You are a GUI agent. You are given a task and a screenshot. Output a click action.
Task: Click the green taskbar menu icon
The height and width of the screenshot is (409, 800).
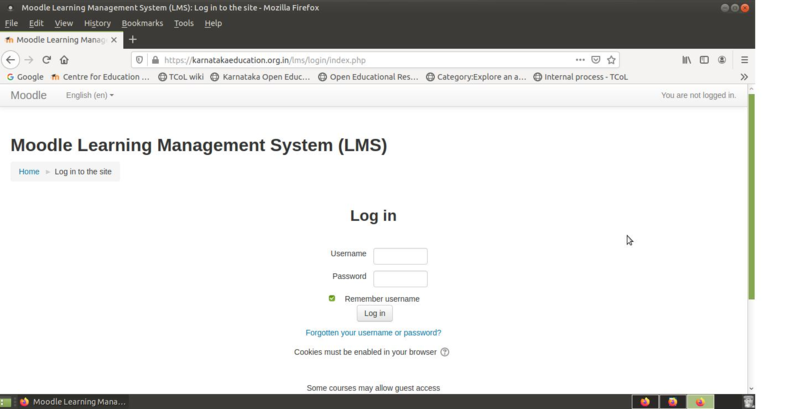pyautogui.click(x=6, y=402)
